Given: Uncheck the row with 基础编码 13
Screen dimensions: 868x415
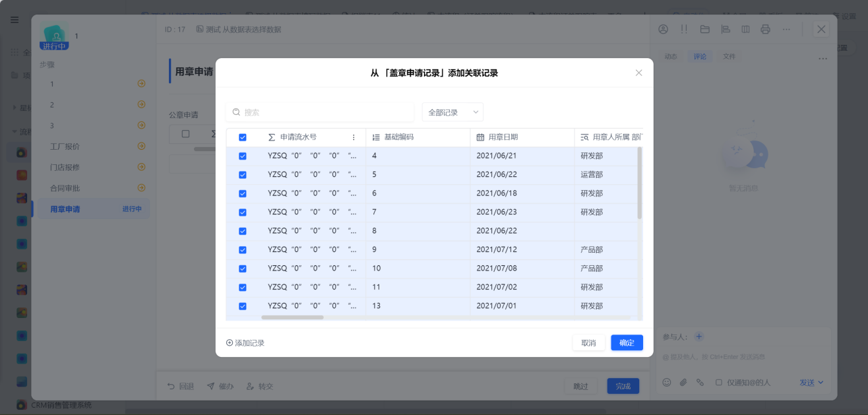Looking at the screenshot, I should click(x=243, y=306).
